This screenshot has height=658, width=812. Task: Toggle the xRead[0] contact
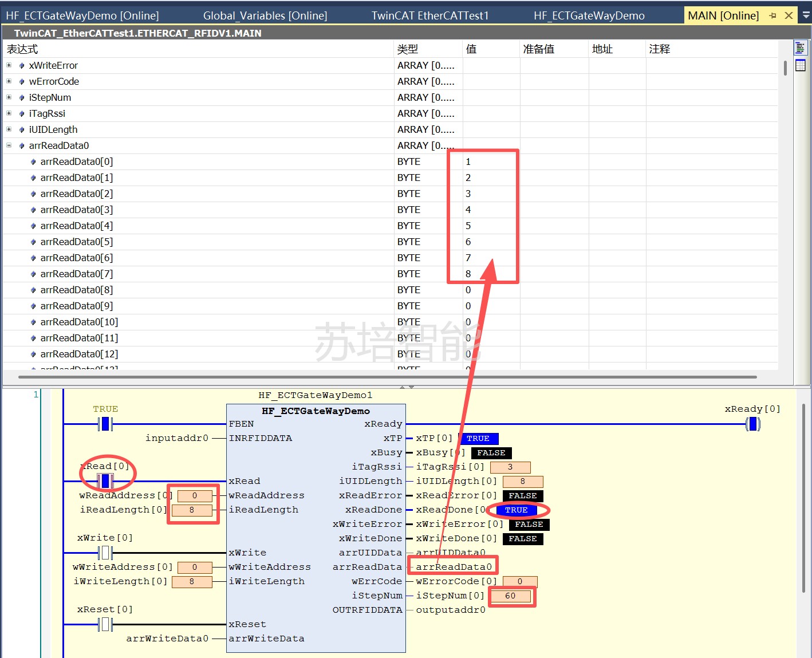pyautogui.click(x=105, y=481)
